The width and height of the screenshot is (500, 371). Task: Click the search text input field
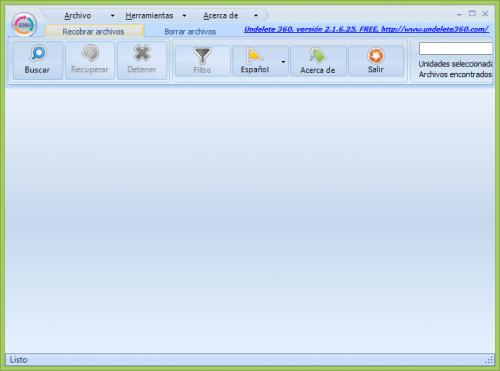pyautogui.click(x=456, y=49)
